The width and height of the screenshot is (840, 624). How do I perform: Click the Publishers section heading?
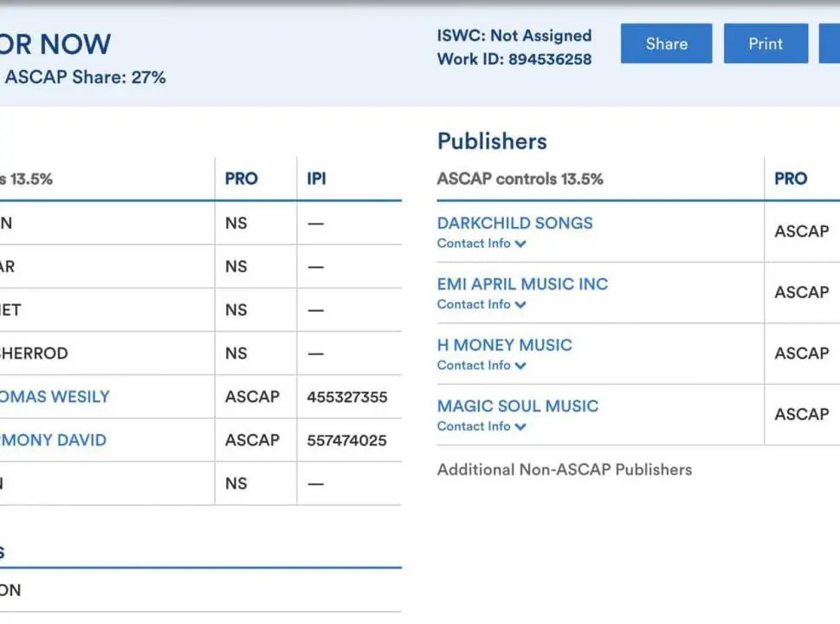click(x=492, y=141)
